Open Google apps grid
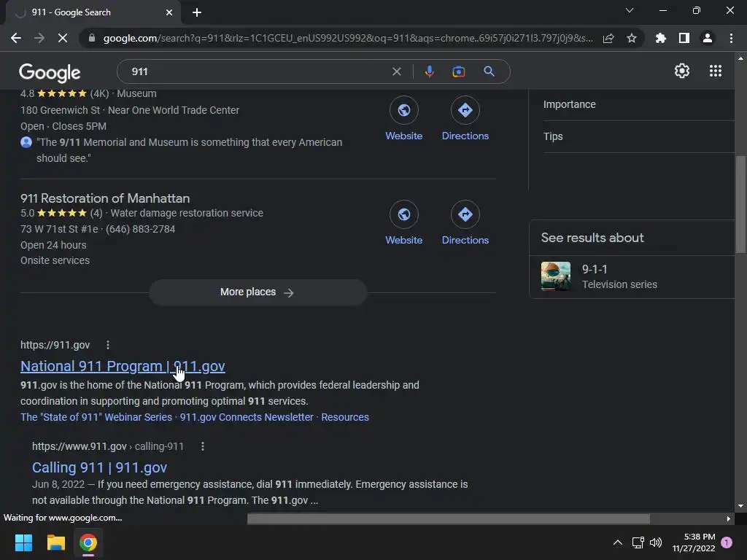This screenshot has width=747, height=560. click(716, 71)
